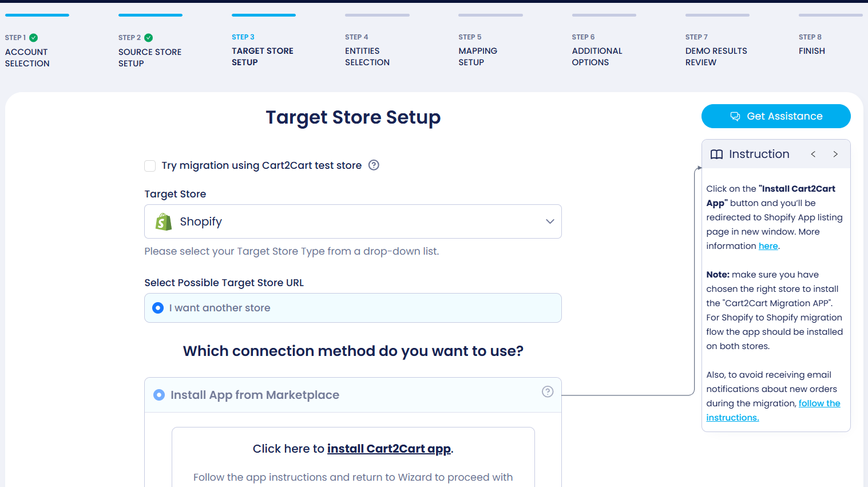Click the Shopify bag logo icon
This screenshot has height=487, width=868.
[164, 221]
